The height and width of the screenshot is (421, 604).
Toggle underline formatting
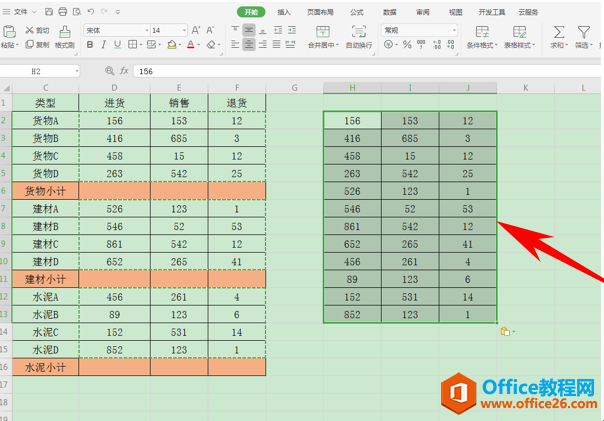(117, 45)
